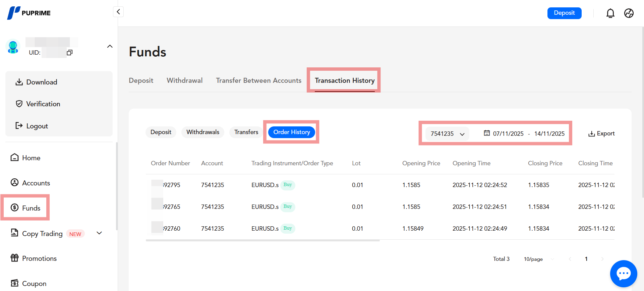Switch to the Withdrawal tab
This screenshot has width=644, height=291.
coord(184,80)
